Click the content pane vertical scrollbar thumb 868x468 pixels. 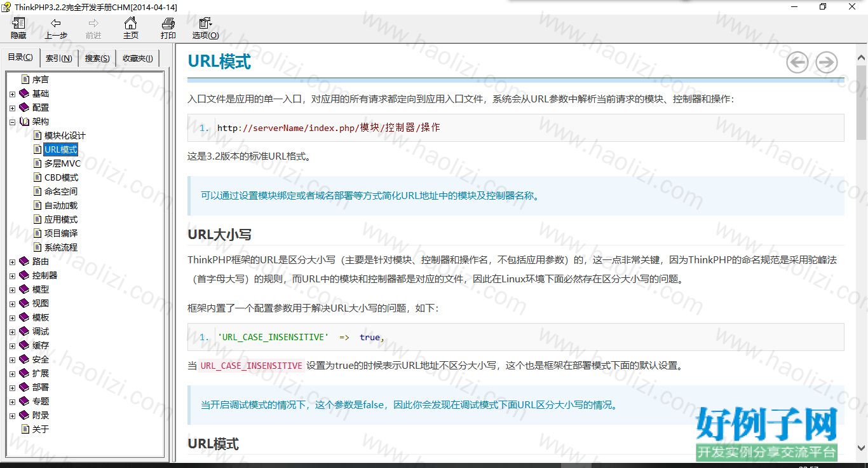(x=862, y=102)
